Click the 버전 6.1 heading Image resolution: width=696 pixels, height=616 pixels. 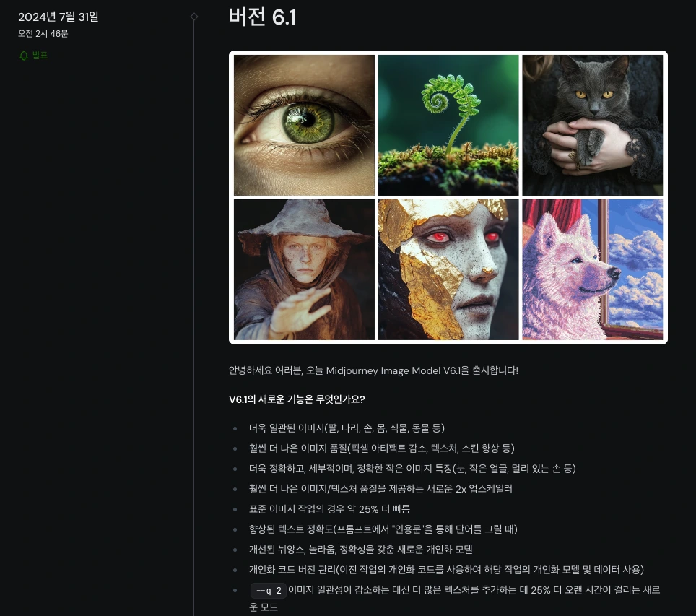point(262,17)
